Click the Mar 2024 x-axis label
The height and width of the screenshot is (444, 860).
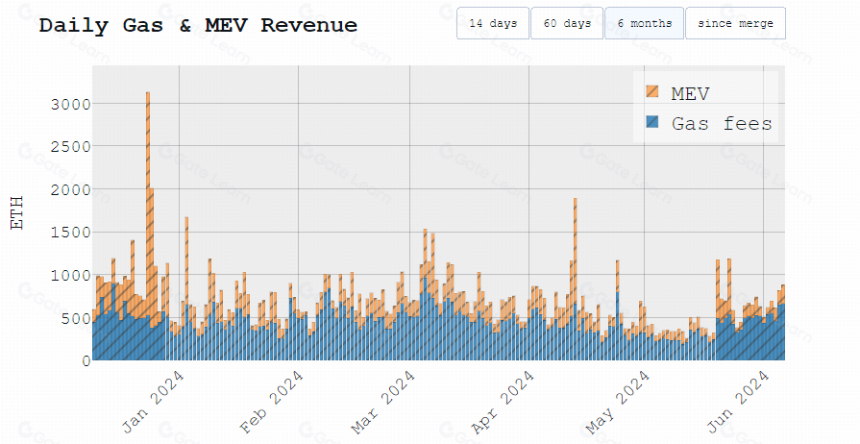click(383, 401)
